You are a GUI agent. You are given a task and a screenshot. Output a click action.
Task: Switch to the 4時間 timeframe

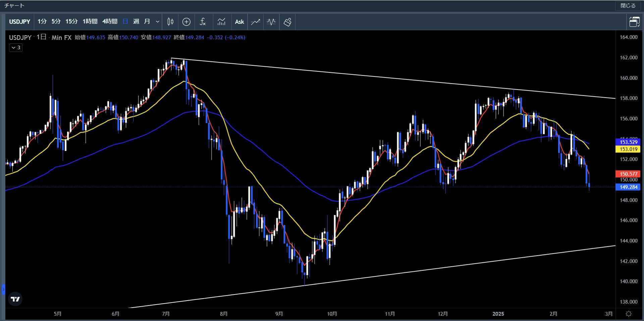[x=110, y=22]
